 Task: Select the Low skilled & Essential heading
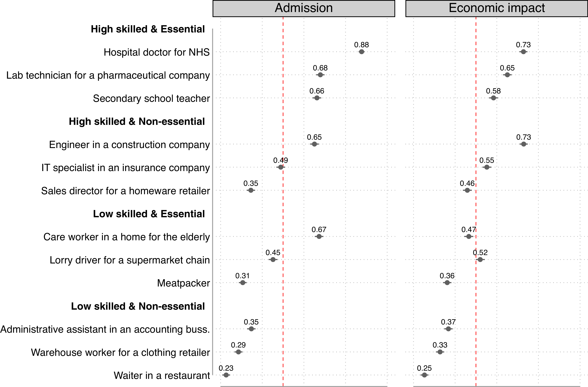149,214
